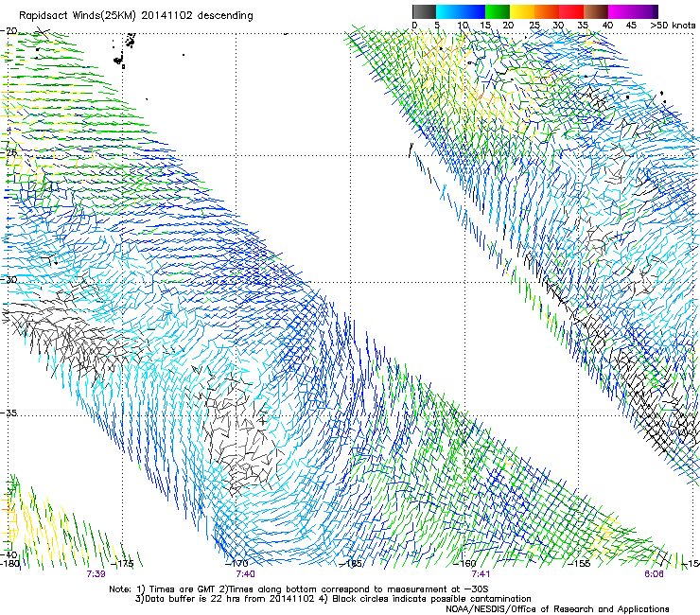
Task: Click the '-170' longitude axis label
Action: [x=236, y=563]
